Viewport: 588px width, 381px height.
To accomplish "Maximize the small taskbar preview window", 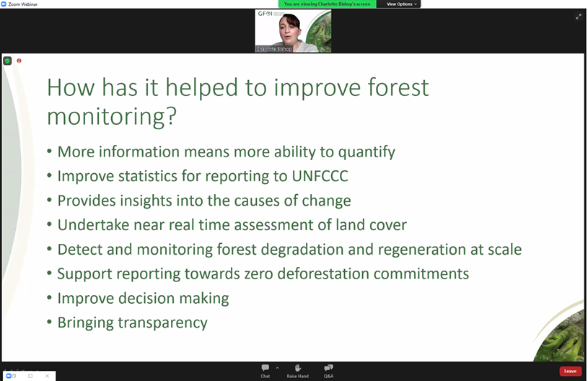I will coord(30,376).
